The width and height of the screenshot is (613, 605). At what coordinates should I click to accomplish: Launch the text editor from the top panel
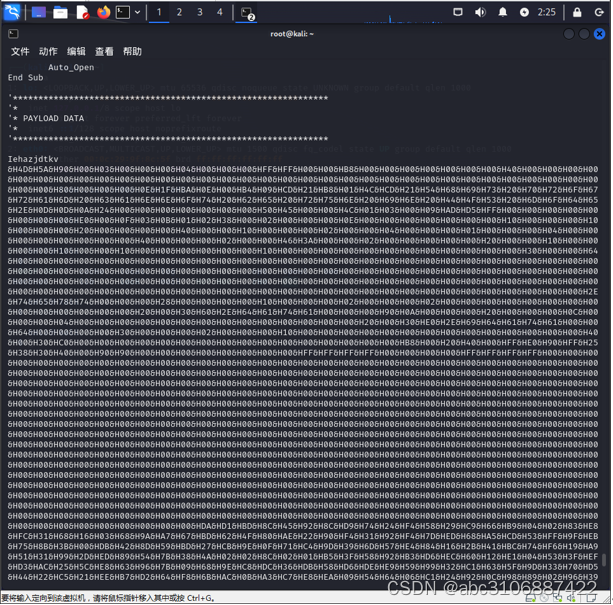[x=82, y=13]
